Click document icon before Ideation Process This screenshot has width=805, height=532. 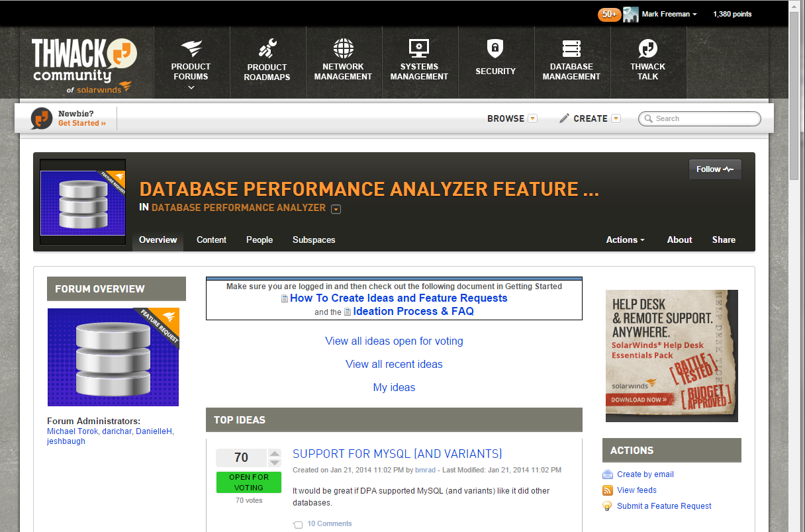(348, 312)
